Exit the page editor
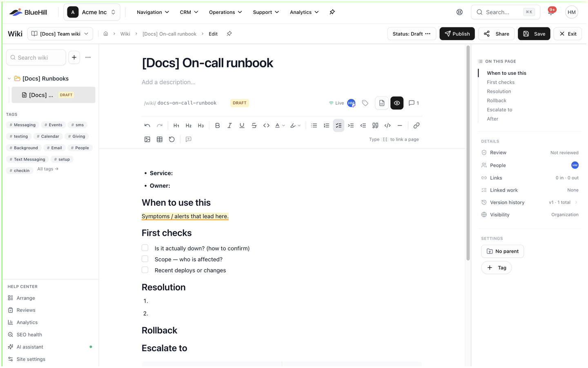This screenshot has height=368, width=588. (x=568, y=34)
